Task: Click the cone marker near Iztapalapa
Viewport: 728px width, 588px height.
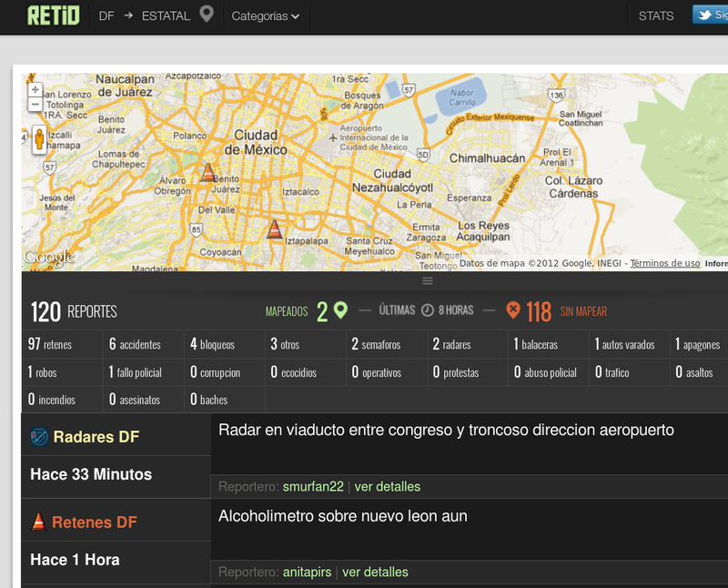Action: pos(275,229)
